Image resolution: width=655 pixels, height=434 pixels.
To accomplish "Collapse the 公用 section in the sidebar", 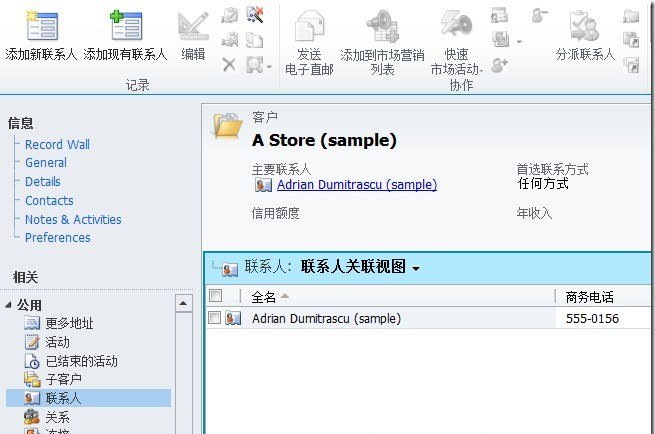I will pos(8,305).
